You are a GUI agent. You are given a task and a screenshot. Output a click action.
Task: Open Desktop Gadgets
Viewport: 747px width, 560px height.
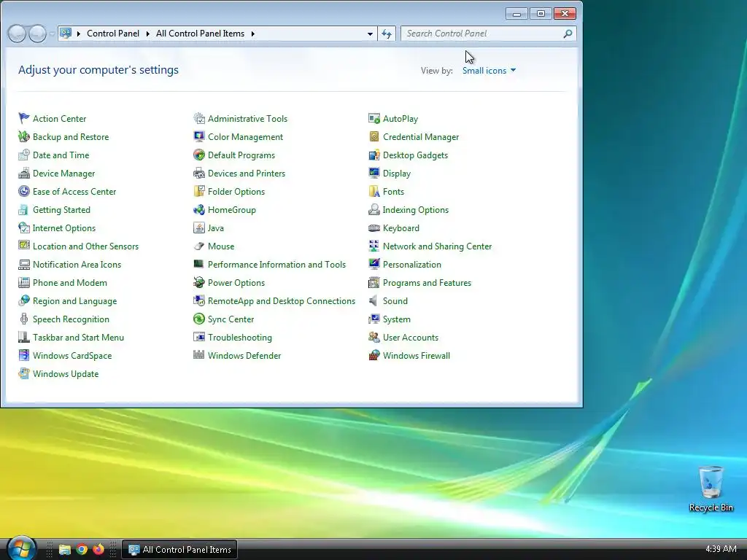[415, 155]
